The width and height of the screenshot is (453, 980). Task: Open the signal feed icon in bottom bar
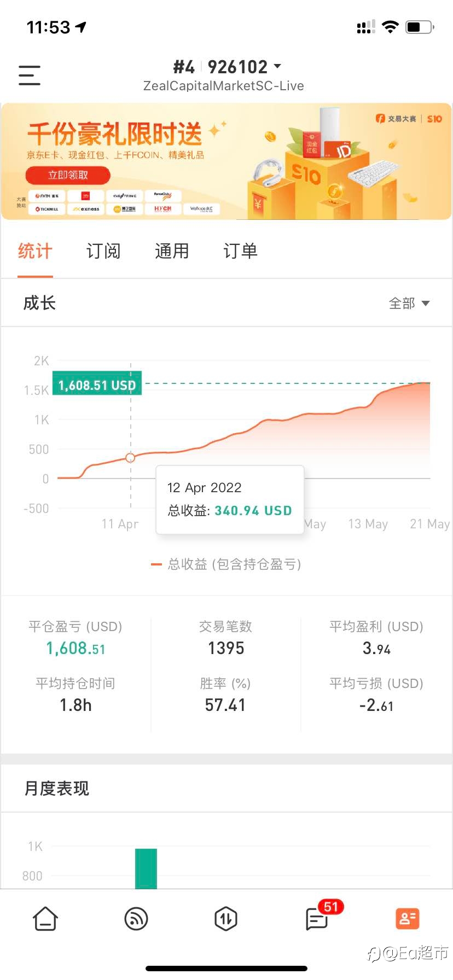pos(136,919)
